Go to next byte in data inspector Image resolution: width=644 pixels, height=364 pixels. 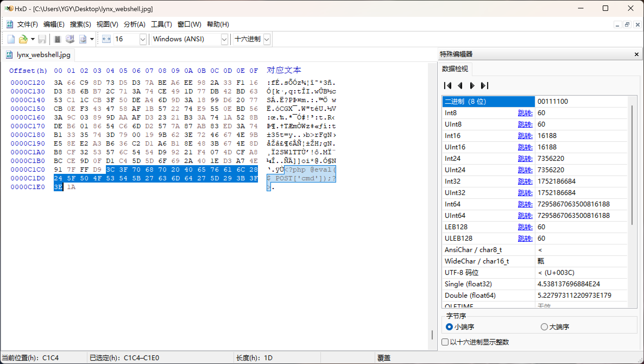coord(472,86)
